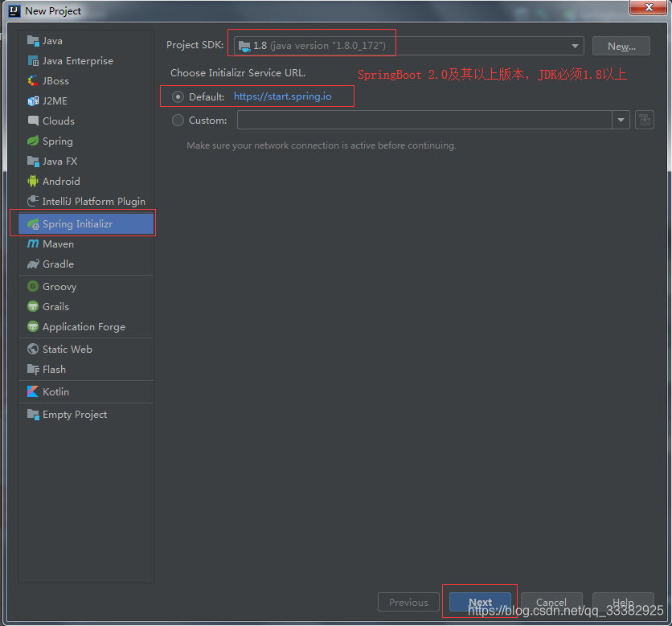Viewport: 672px width, 626px height.
Task: Click the Maven m icon
Action: coord(33,243)
